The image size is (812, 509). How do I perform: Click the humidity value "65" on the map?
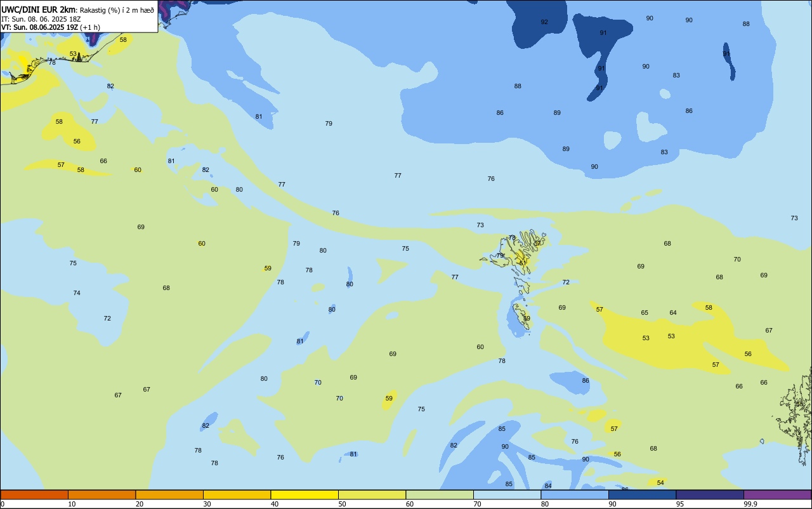pyautogui.click(x=645, y=313)
